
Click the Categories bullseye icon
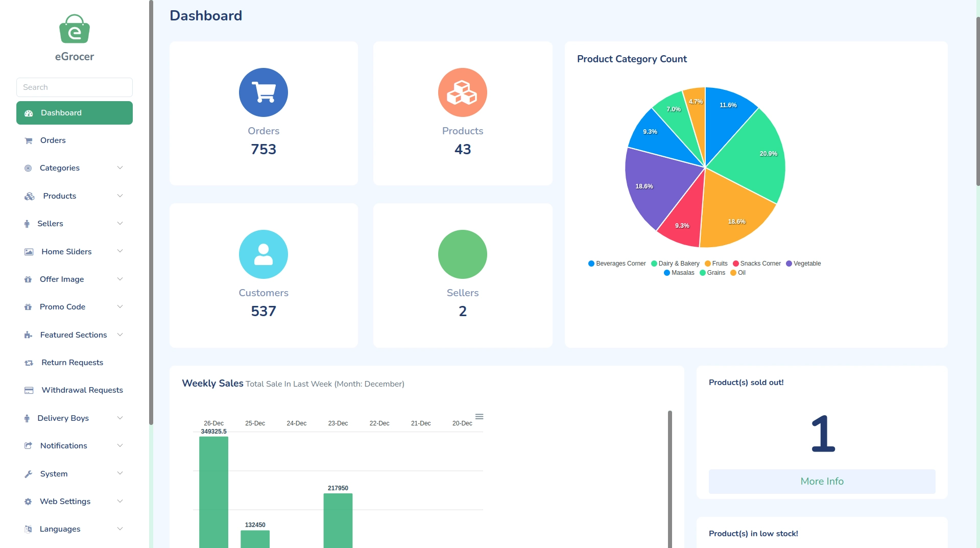pos(28,169)
